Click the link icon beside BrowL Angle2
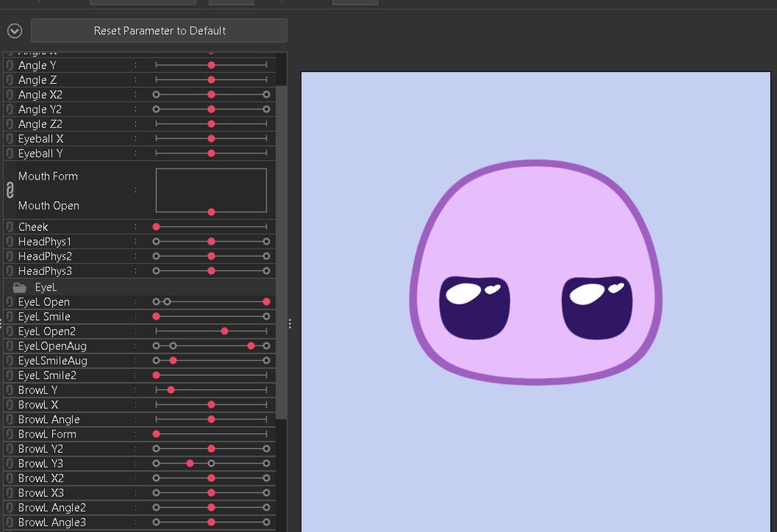The image size is (777, 532). point(9,507)
